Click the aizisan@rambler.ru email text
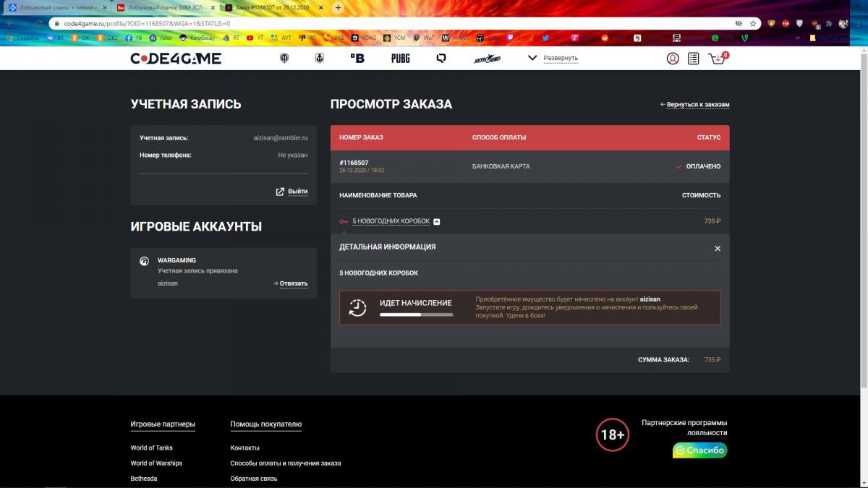 [281, 137]
